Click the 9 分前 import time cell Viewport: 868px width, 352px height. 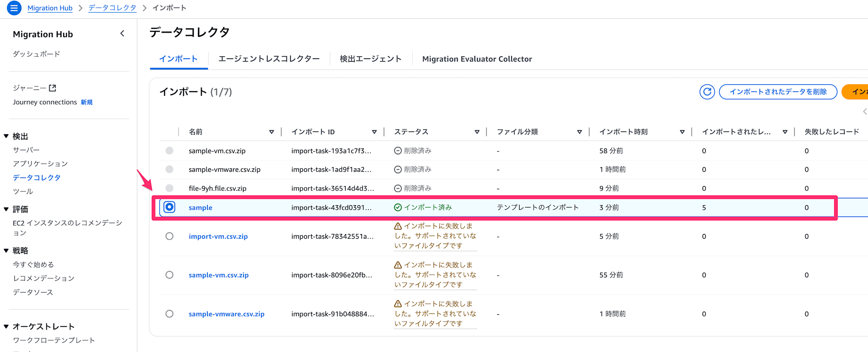(x=609, y=188)
